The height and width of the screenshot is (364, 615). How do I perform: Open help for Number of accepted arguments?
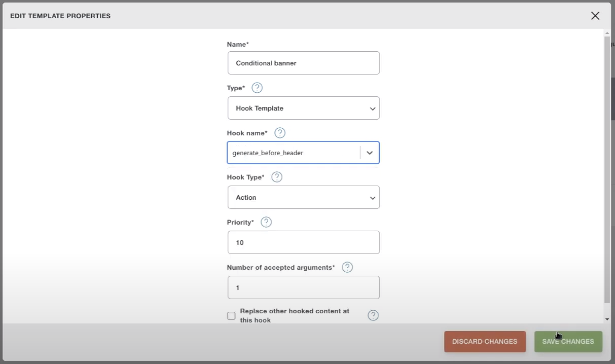(x=347, y=267)
